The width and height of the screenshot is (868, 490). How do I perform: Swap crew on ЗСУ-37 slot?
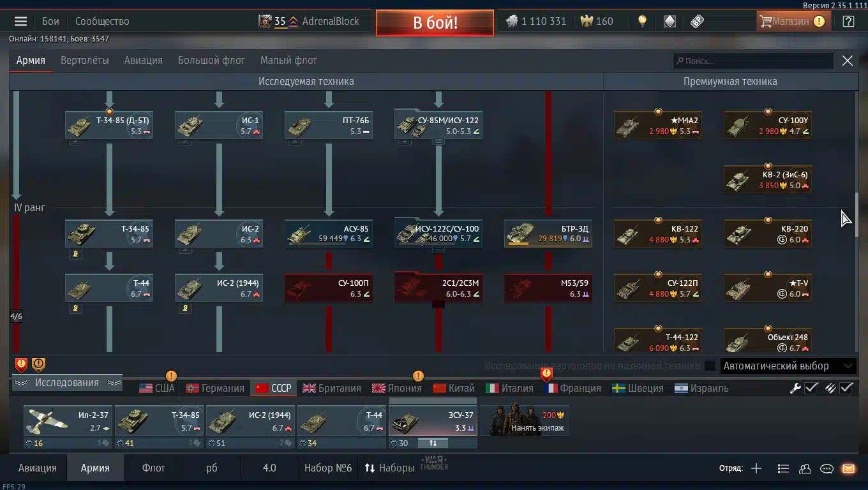(x=433, y=443)
